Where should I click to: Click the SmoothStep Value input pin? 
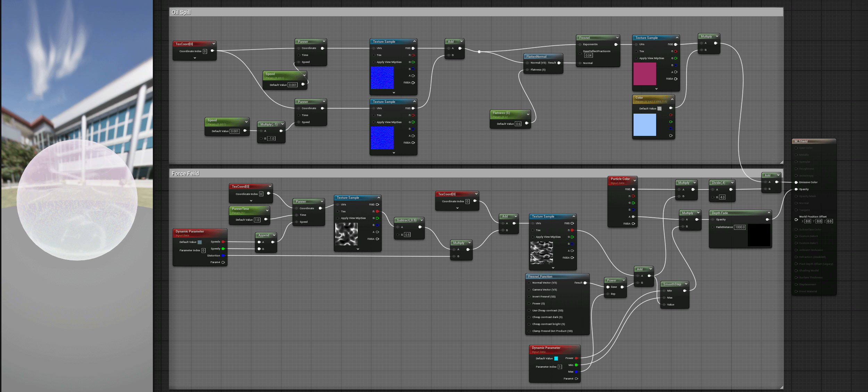click(663, 305)
